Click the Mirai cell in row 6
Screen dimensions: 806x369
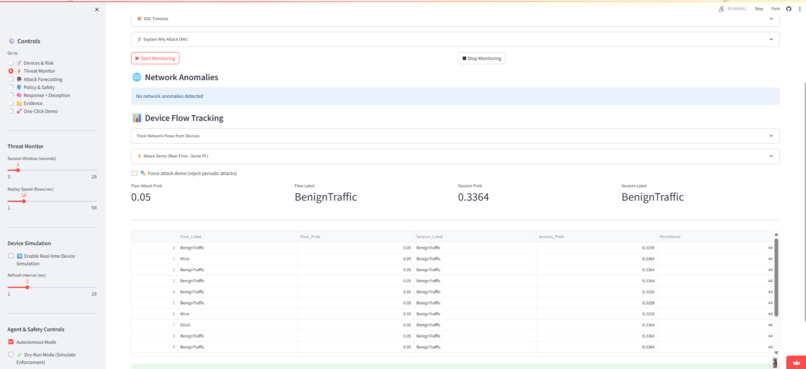(237, 313)
